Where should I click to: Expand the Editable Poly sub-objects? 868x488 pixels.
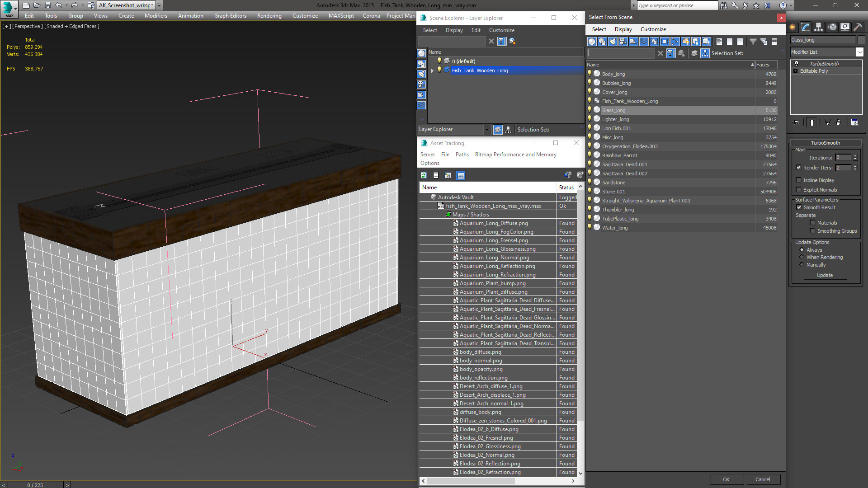tap(796, 71)
